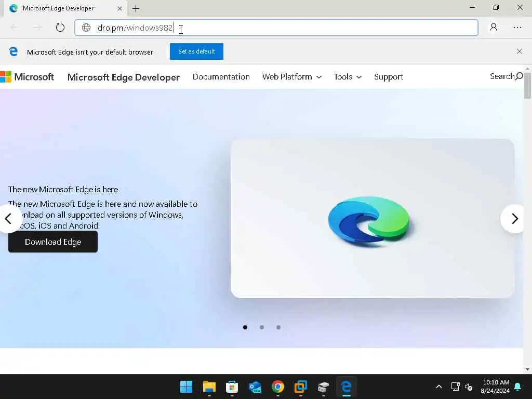Open the clock showing 10:10 AM
This screenshot has height=399, width=532.
[x=495, y=387]
